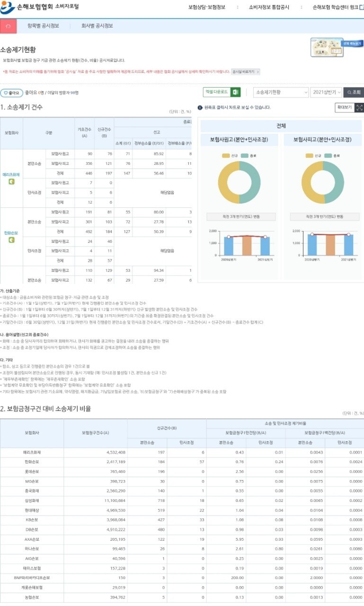Open the 전체 메뉴보기 button

[353, 43]
